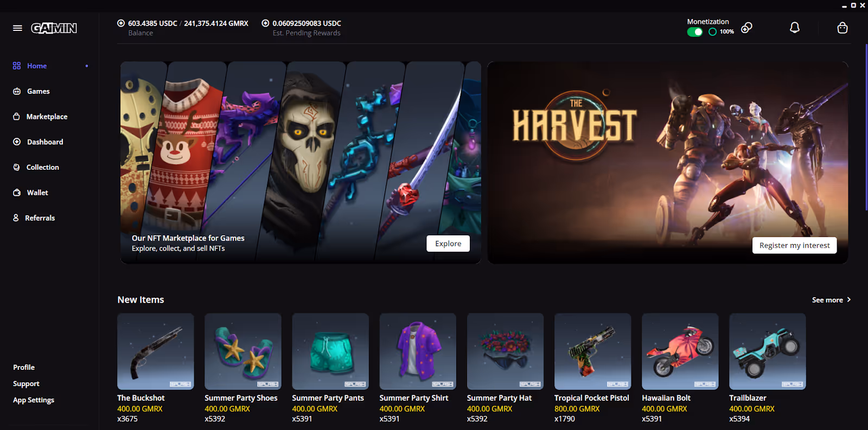The width and height of the screenshot is (868, 430).
Task: Toggle the Monetization switch off
Action: 695,32
